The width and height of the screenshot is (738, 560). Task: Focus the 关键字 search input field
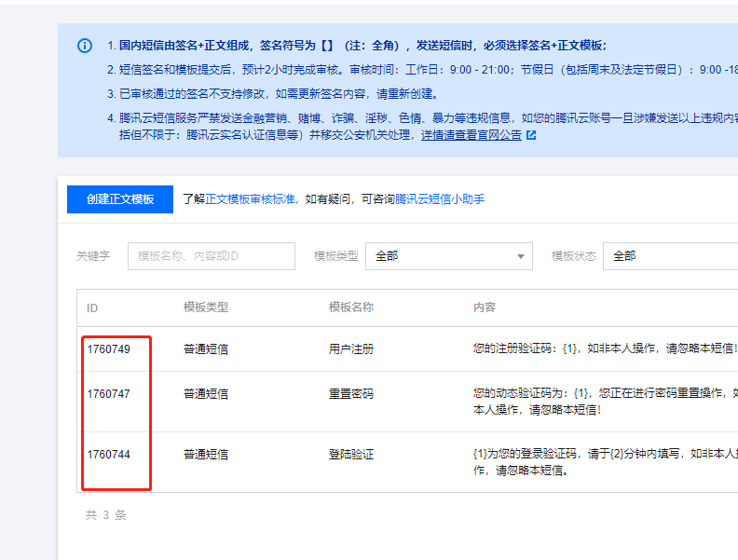point(212,256)
